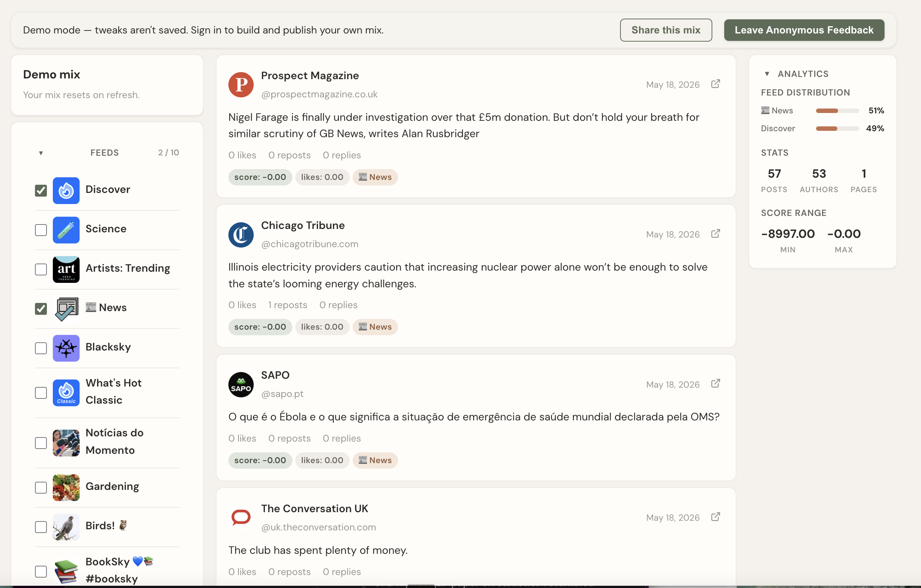
Task: Enable the BookSky #booksky checkbox
Action: (41, 572)
